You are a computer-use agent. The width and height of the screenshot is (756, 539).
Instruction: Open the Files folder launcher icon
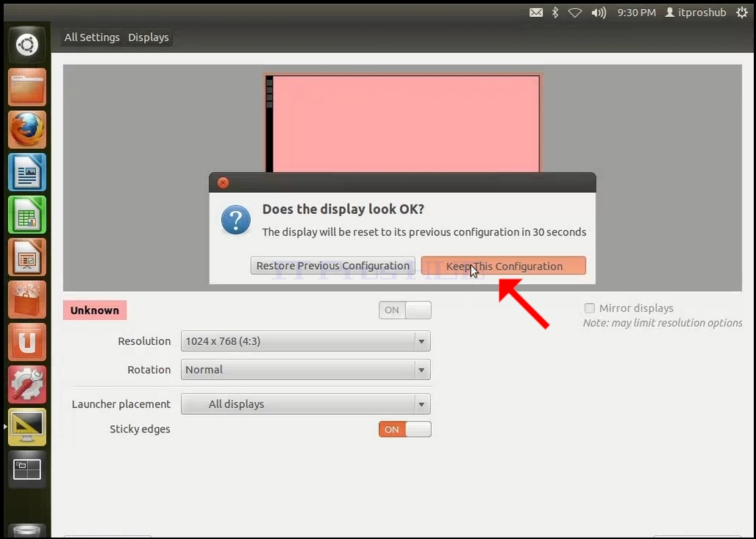coord(27,88)
